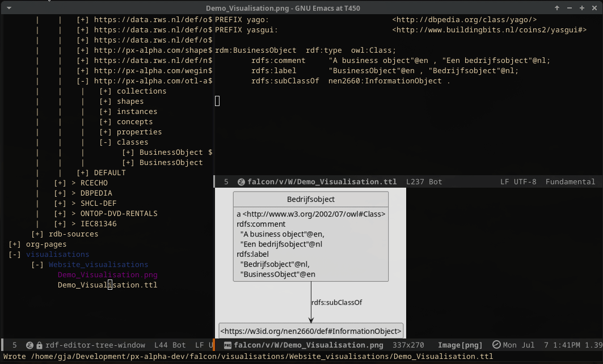The width and height of the screenshot is (603, 364).
Task: Collapse the visualisations folder
Action: pos(14,255)
